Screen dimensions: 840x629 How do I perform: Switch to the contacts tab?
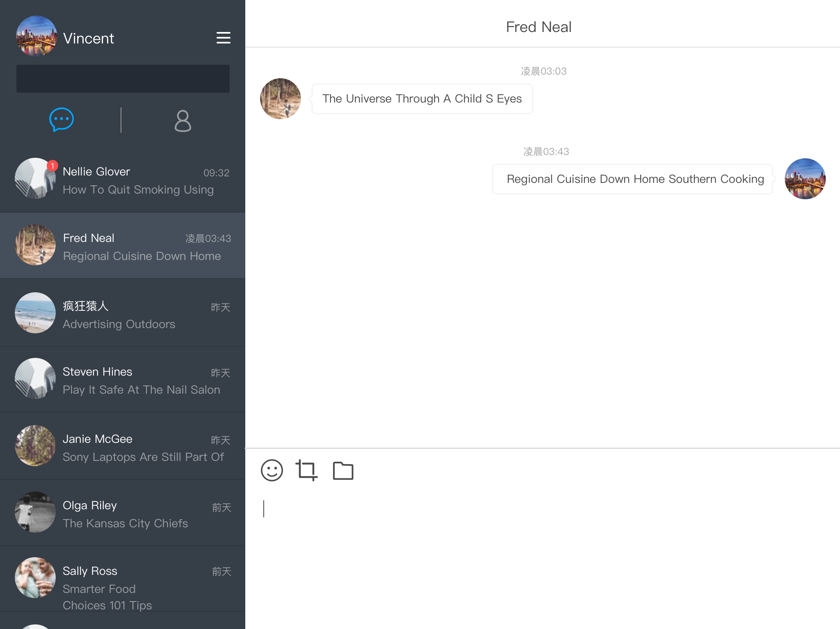(181, 119)
